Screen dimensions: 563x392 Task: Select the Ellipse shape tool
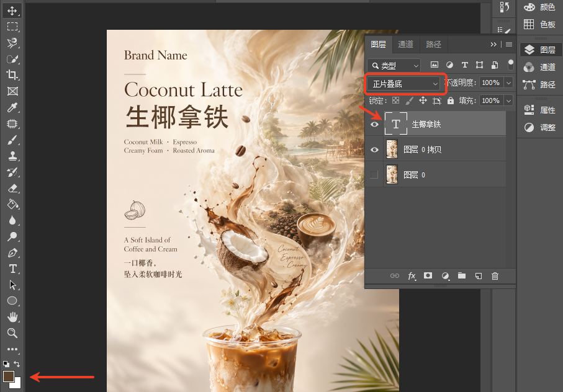point(12,301)
